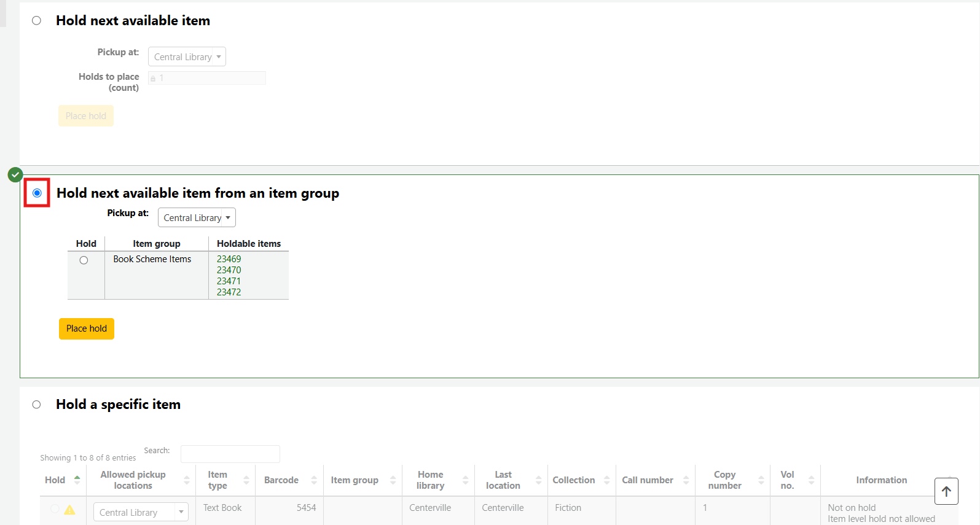Viewport: 980px width, 525px height.
Task: Sort the table by Collection
Action: (x=581, y=480)
